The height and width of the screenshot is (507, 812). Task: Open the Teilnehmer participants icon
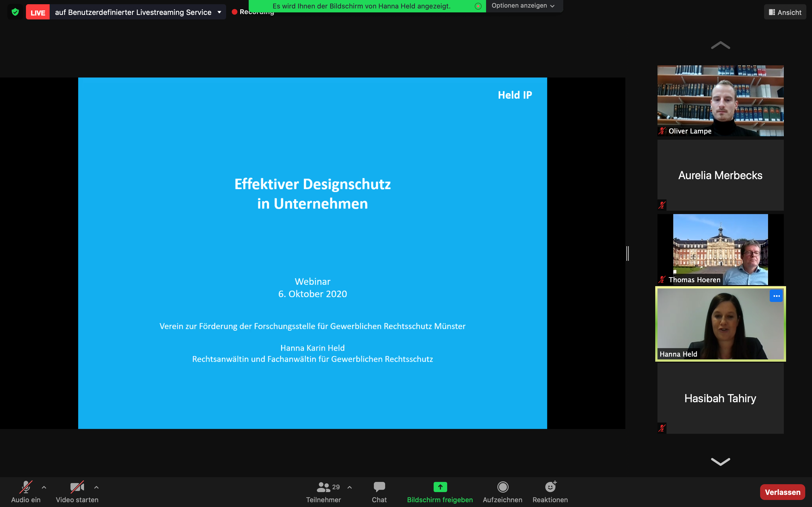tap(323, 487)
